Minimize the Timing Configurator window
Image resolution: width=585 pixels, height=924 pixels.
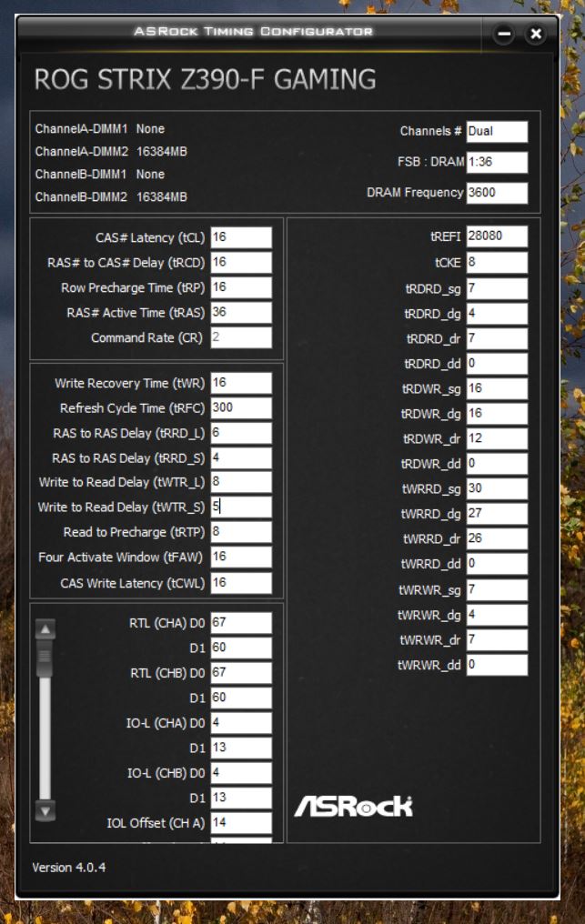tap(504, 34)
